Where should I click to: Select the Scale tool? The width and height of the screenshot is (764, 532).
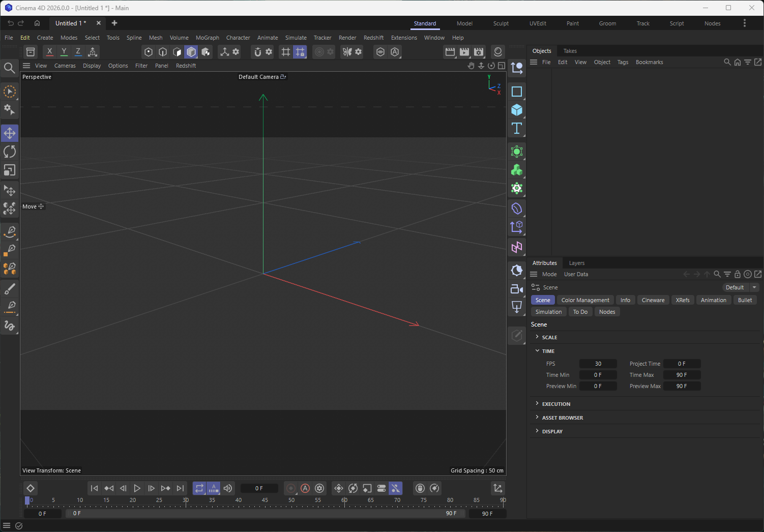10,170
